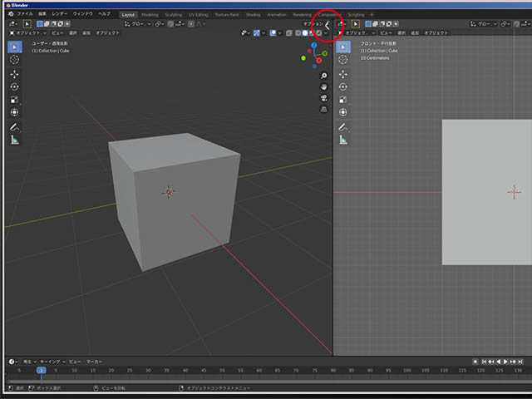The image size is (532, 399).
Task: Select the Rotate tool in right front-view viewport
Action: pos(343,86)
